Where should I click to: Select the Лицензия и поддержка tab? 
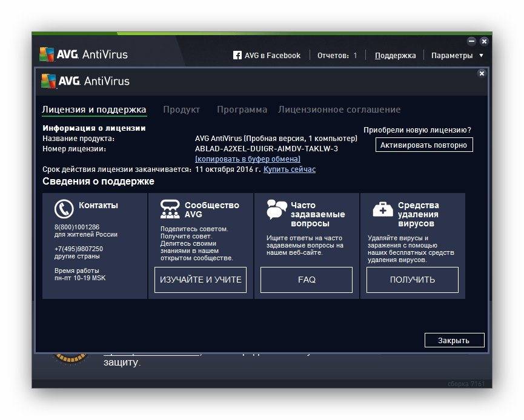(x=95, y=110)
